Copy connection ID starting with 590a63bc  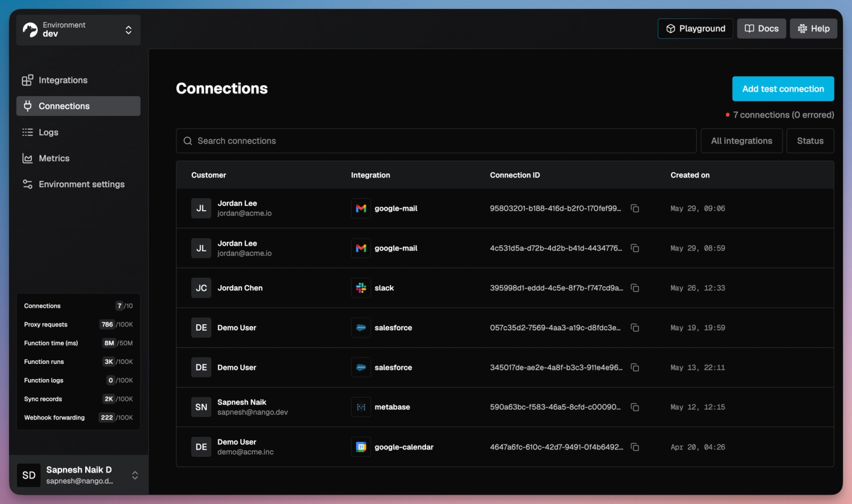pyautogui.click(x=635, y=407)
